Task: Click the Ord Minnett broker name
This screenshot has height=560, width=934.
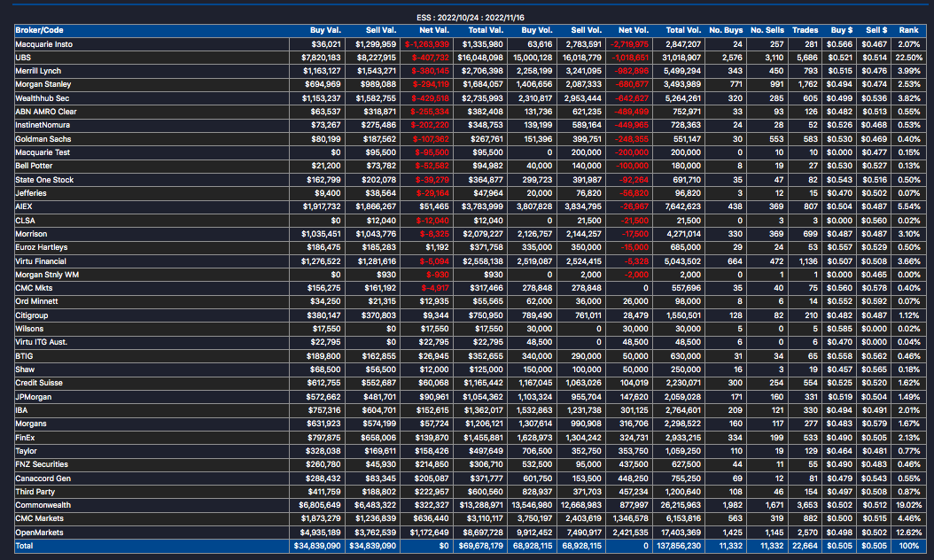Action: [x=37, y=301]
